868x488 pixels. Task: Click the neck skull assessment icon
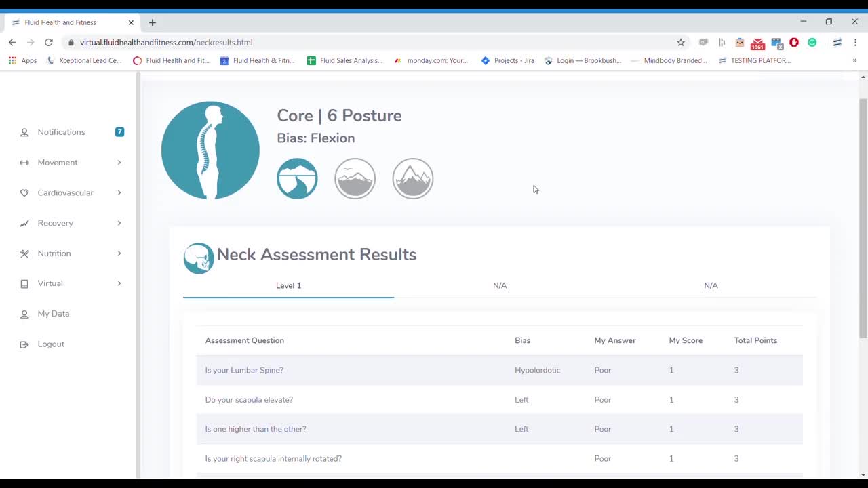199,258
